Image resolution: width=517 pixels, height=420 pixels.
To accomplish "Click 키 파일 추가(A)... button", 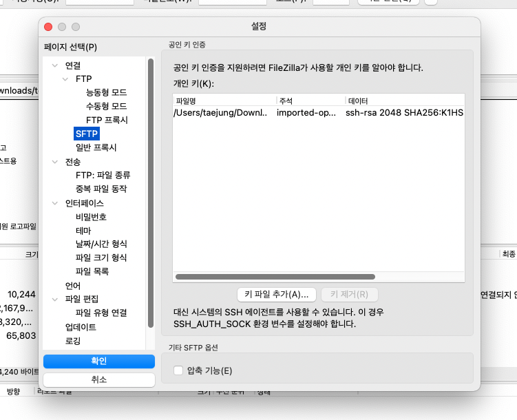I will click(x=277, y=295).
